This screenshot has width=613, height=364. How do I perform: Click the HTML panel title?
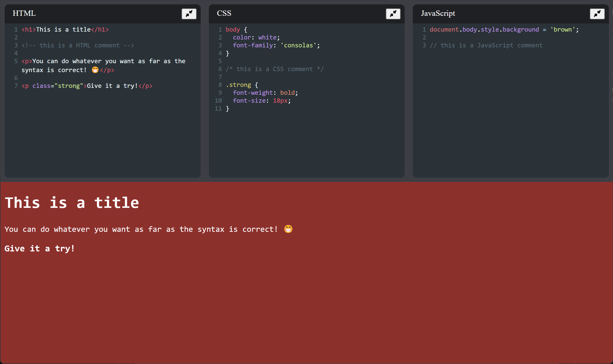(24, 13)
